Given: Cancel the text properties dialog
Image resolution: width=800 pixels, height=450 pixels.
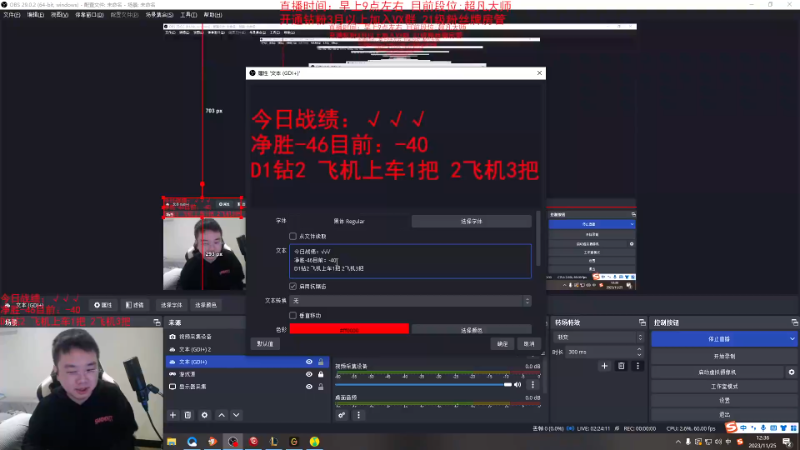Looking at the screenshot, I should tap(529, 344).
